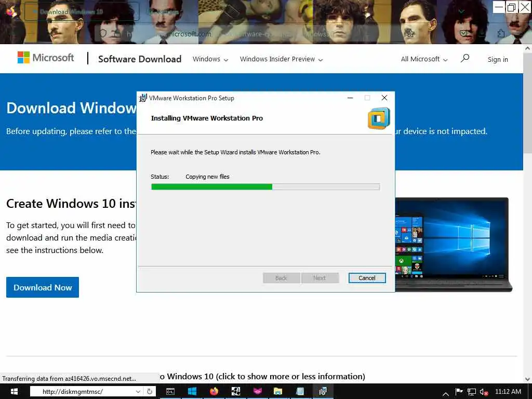Screen dimensions: 532x399
Task: Click 'Installing VMware Workstation Pro' heading
Action: (x=207, y=118)
